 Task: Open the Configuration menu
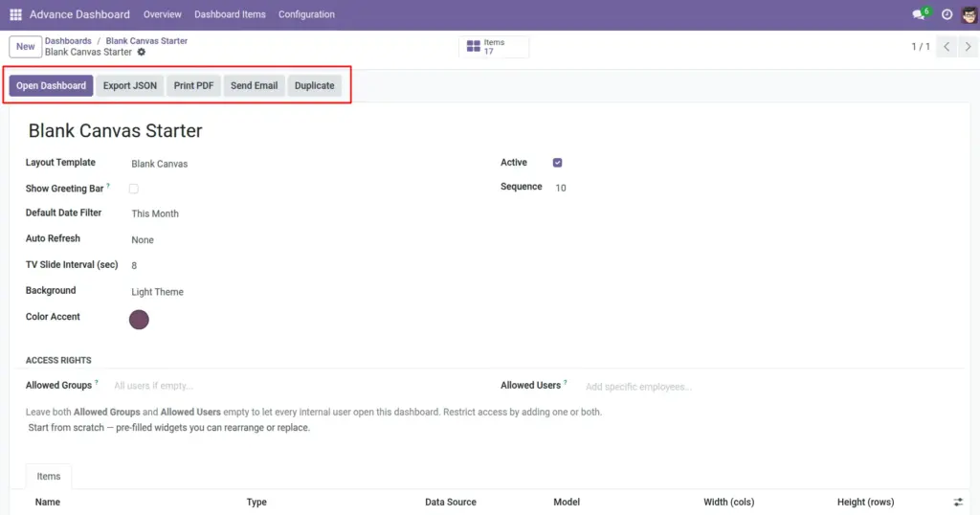click(306, 14)
